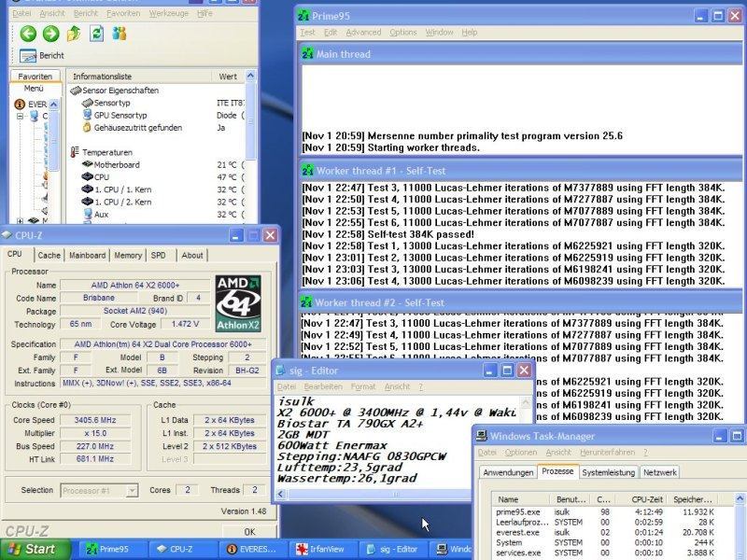Click Worker thread #2 title icon
The width and height of the screenshot is (747, 560).
click(x=306, y=302)
